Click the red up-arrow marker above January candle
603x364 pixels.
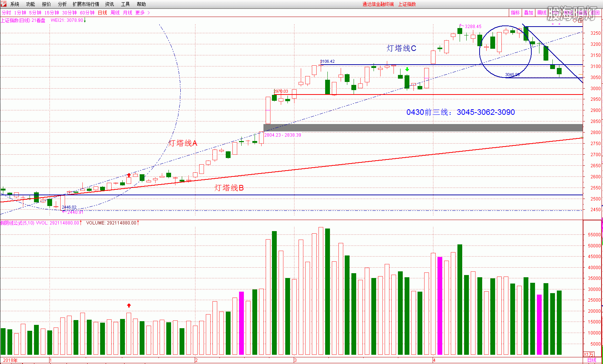tap(129, 175)
